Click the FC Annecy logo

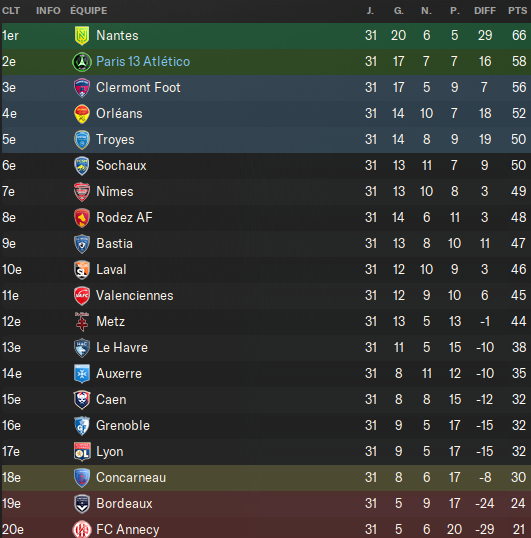82,529
